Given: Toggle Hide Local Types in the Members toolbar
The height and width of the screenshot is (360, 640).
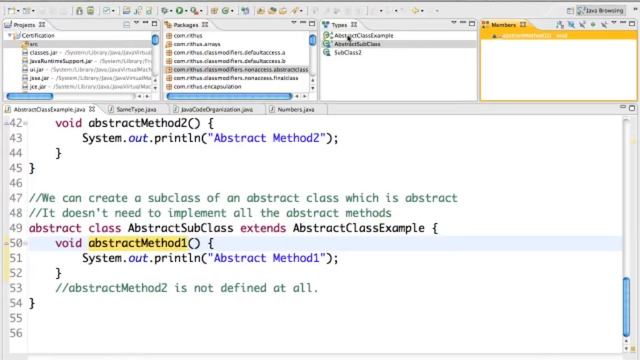Looking at the screenshot, I should point(604,25).
